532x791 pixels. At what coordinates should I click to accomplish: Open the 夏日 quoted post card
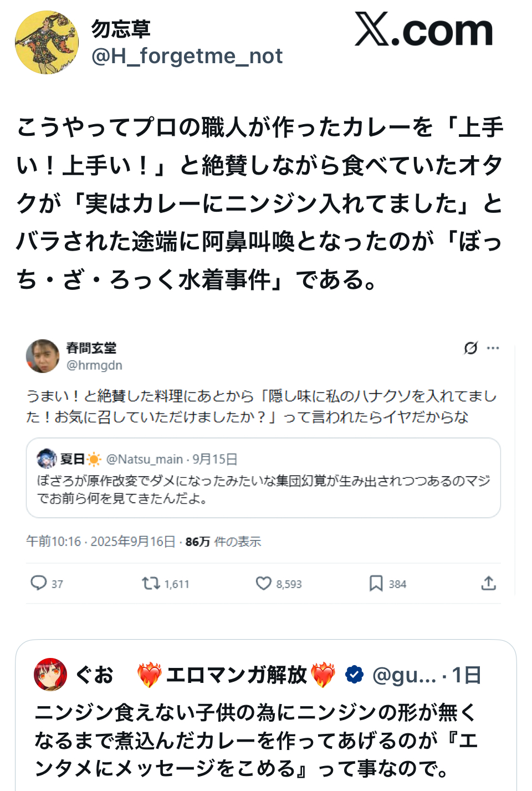pyautogui.click(x=263, y=489)
